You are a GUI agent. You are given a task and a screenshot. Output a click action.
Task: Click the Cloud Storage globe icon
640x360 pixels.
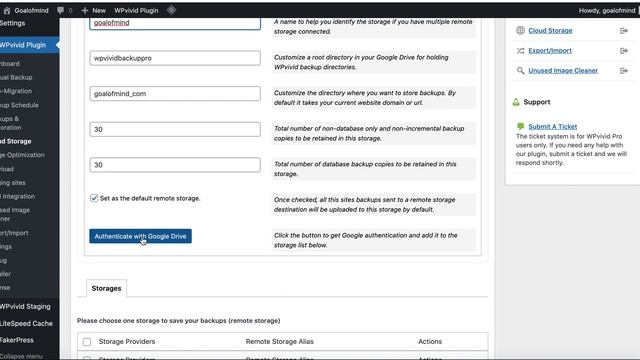pos(520,30)
